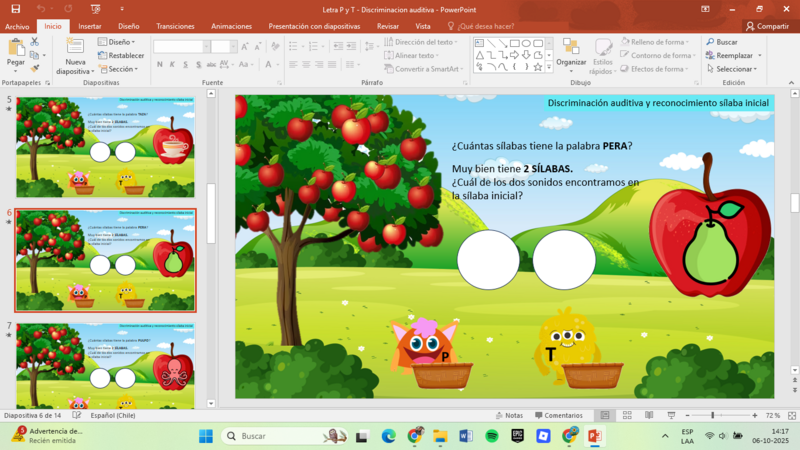Switch to reading view icon
Image resolution: width=800 pixels, height=450 pixels.
[649, 415]
